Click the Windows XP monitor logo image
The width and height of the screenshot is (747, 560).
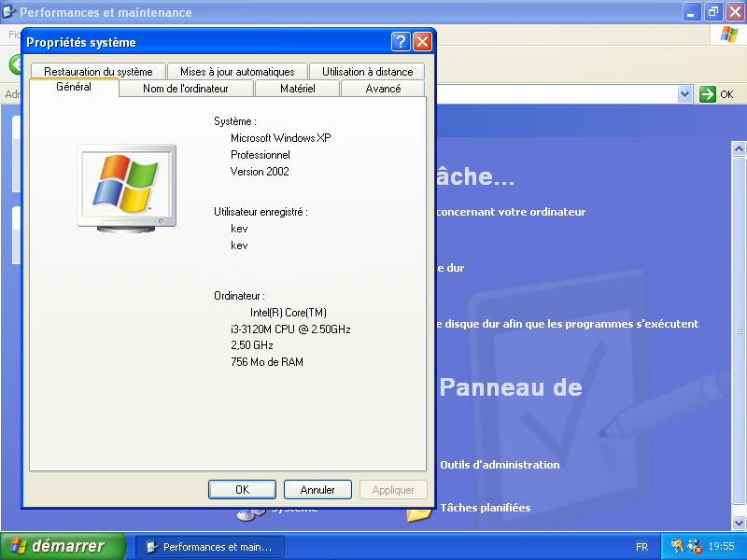point(127,189)
